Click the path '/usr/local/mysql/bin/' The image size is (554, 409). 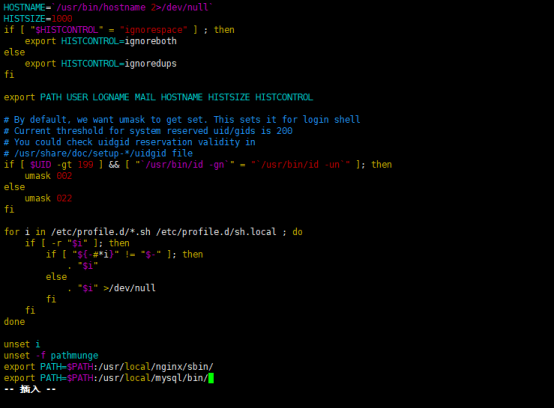tap(153, 378)
